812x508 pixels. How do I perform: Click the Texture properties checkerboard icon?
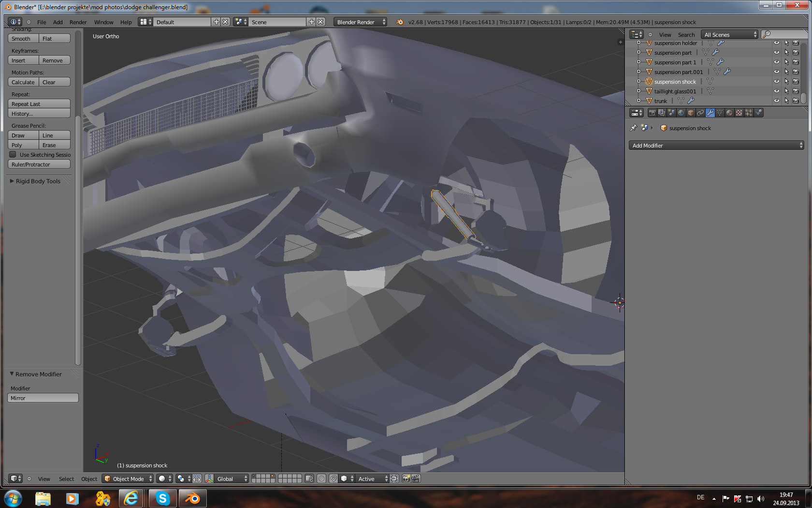(739, 113)
